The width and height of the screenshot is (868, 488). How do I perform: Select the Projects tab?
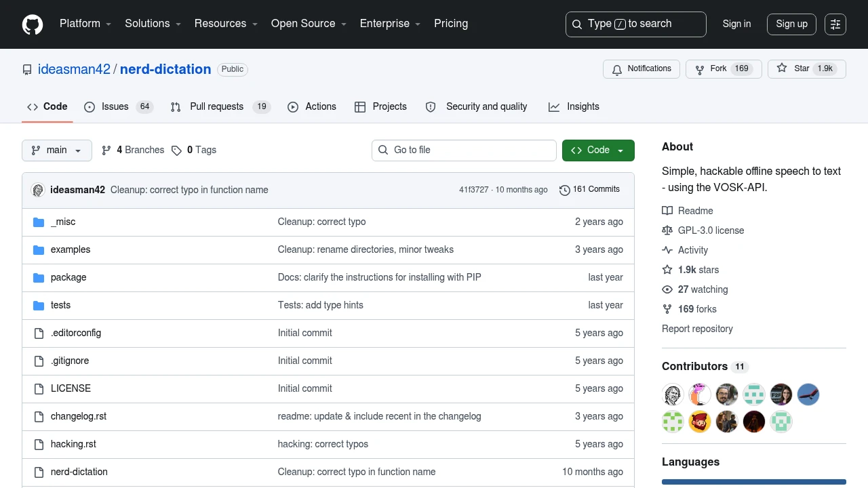pos(381,106)
